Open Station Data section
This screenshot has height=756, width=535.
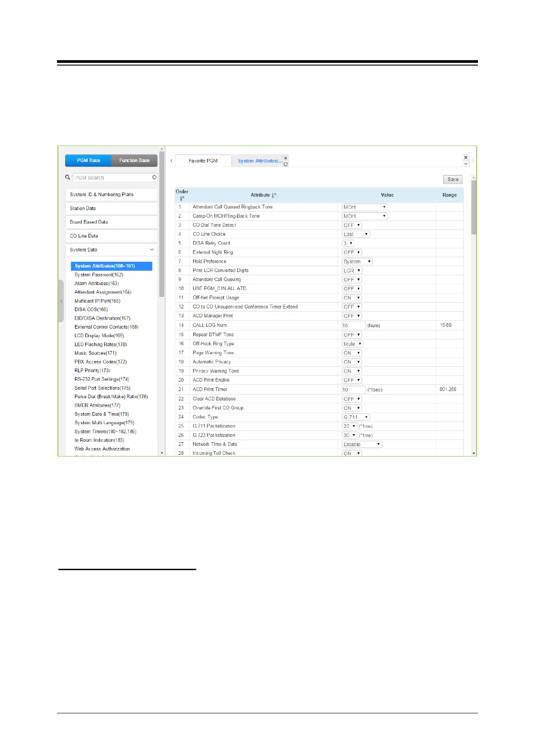(111, 208)
